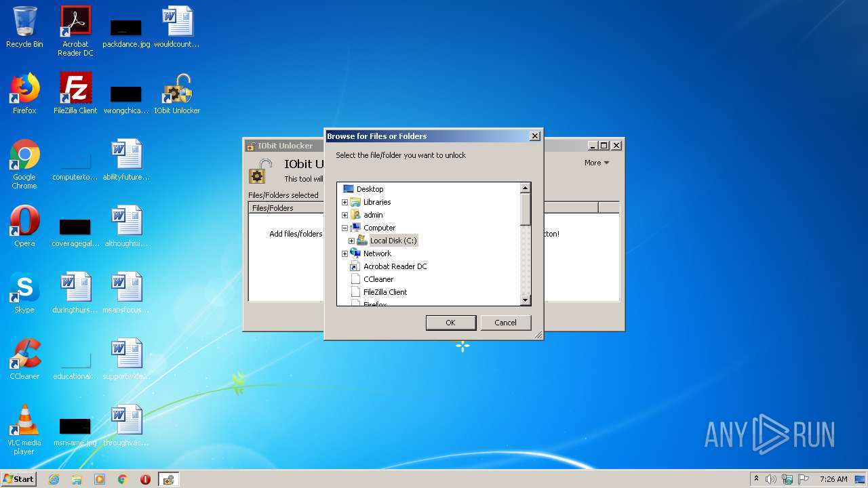Expand the Libraries tree node
Viewport: 868px width, 488px height.
(x=344, y=202)
